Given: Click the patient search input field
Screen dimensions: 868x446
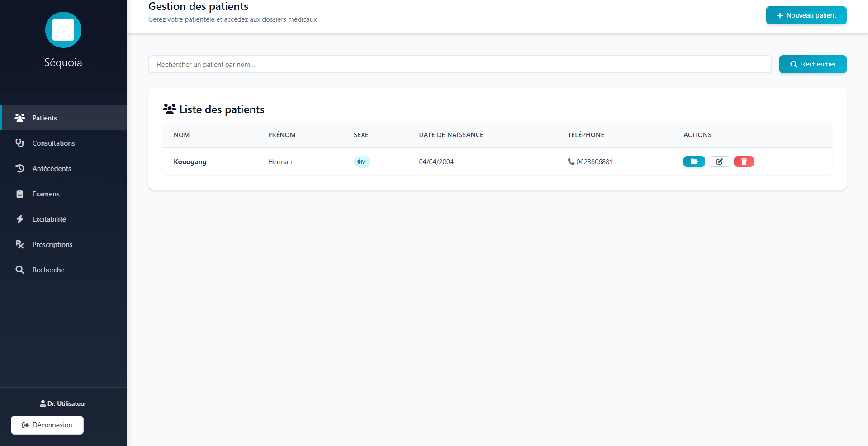Looking at the screenshot, I should (x=460, y=64).
